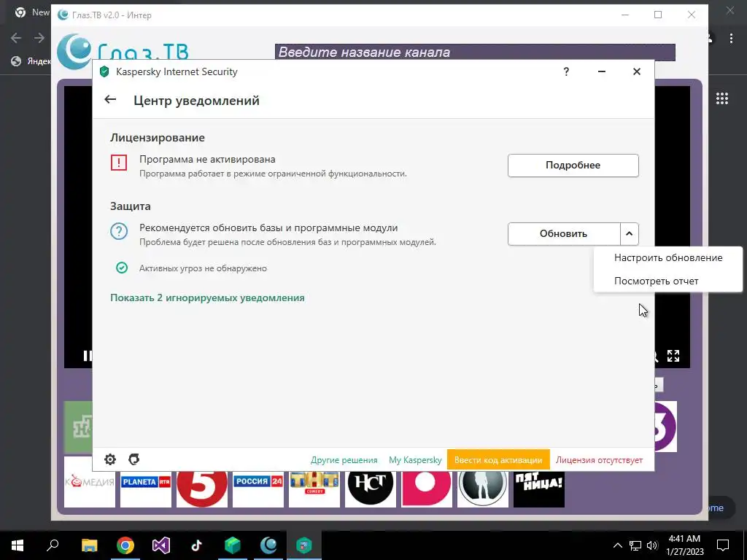Click the Подробнее button
Viewport: 747px width, 560px height.
pyautogui.click(x=573, y=166)
